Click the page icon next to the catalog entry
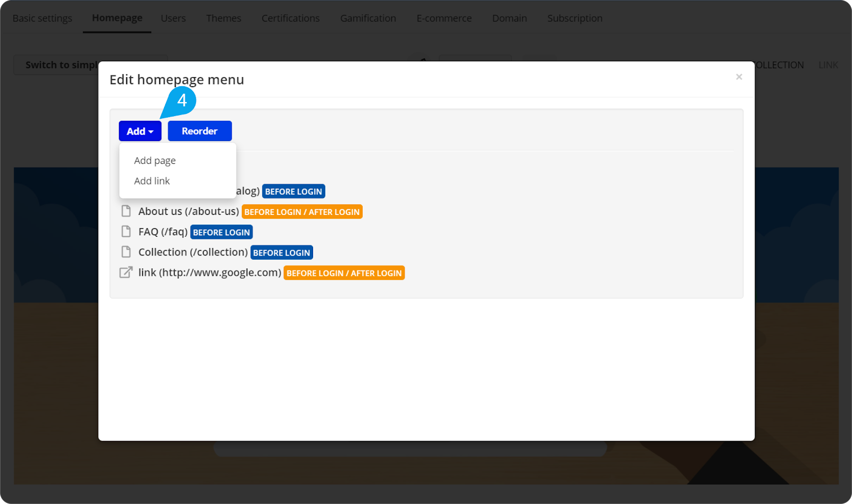 (x=126, y=191)
